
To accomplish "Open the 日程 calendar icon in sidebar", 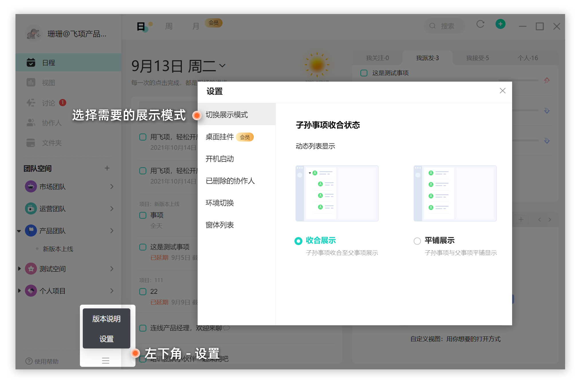I will tap(31, 62).
